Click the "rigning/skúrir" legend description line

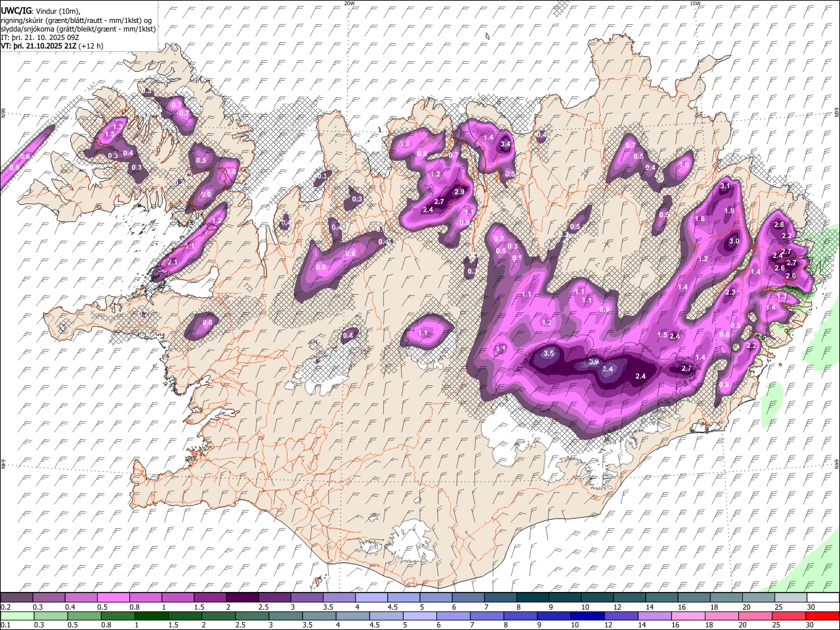(76, 20)
